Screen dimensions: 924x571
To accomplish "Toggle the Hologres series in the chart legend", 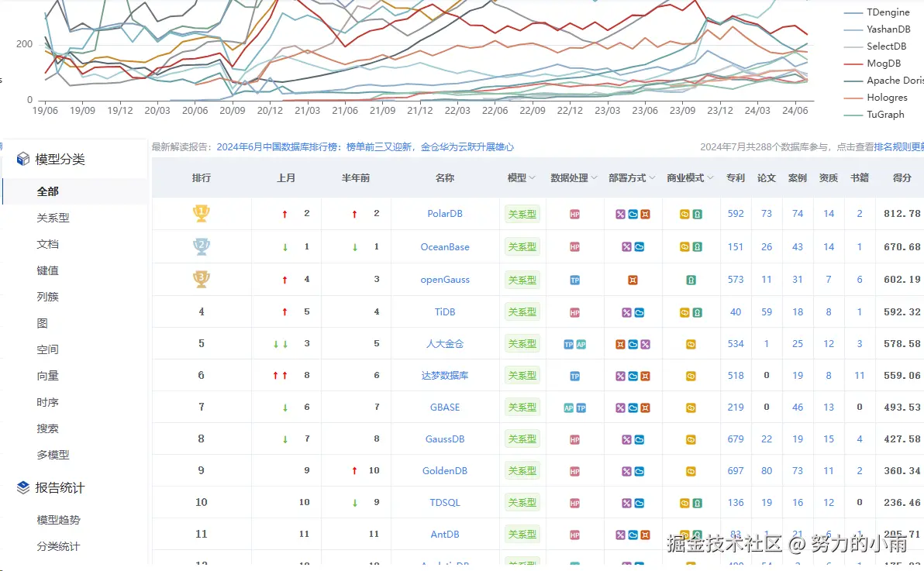I will [876, 98].
